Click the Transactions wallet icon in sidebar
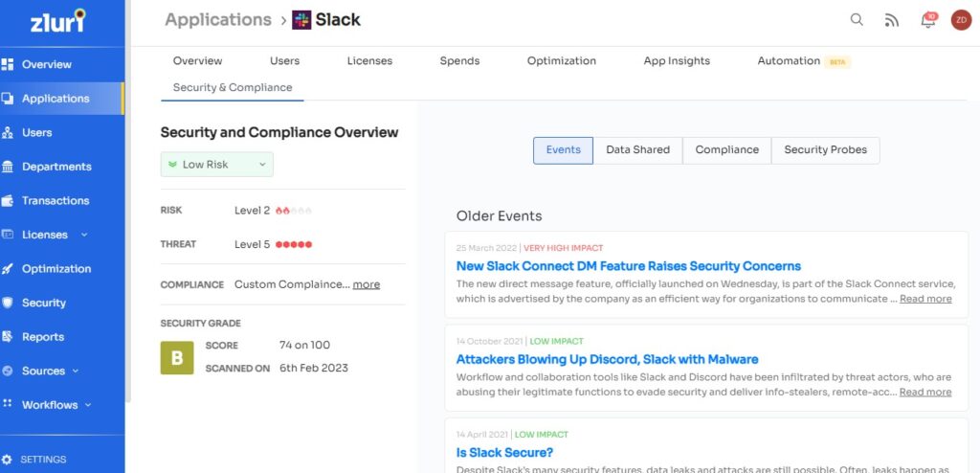Viewport: 980px width, 473px height. [8, 201]
